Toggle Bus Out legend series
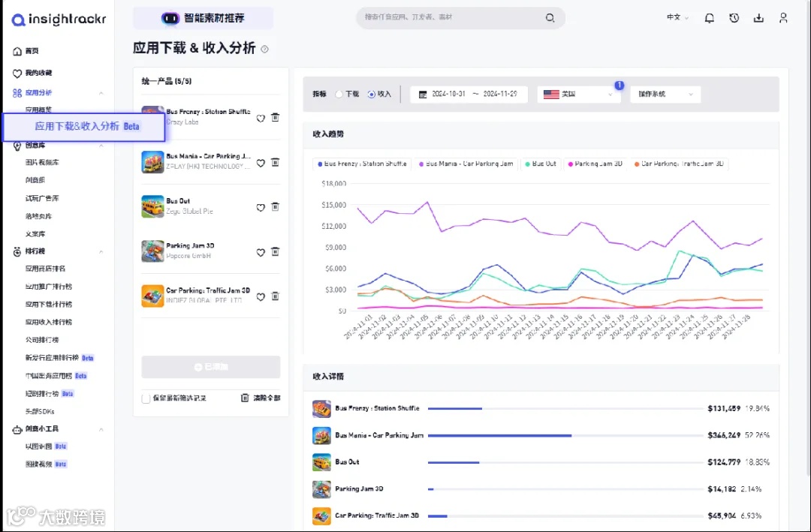This screenshot has width=811, height=532. click(541, 164)
